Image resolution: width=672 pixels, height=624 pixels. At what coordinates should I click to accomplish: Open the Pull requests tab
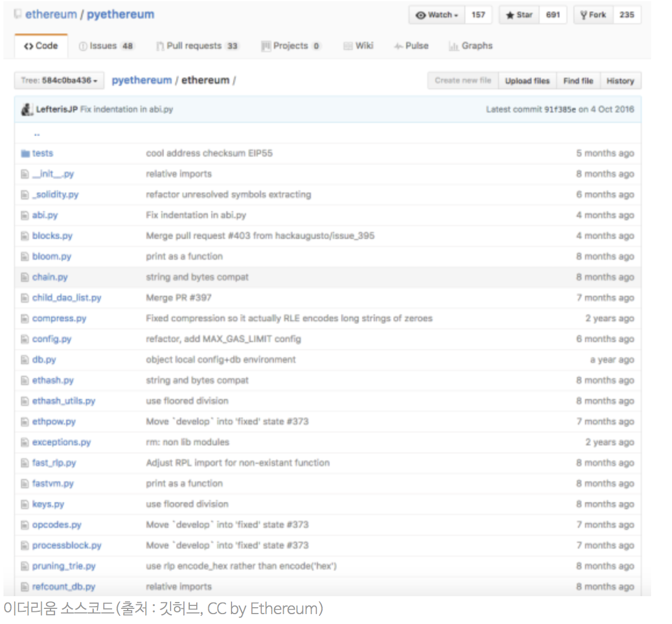(x=197, y=46)
